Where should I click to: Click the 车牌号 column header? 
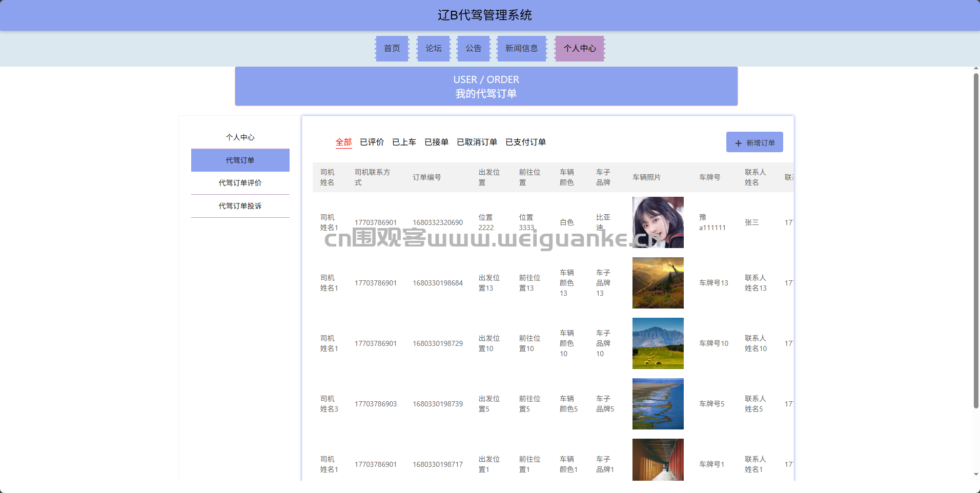(710, 177)
